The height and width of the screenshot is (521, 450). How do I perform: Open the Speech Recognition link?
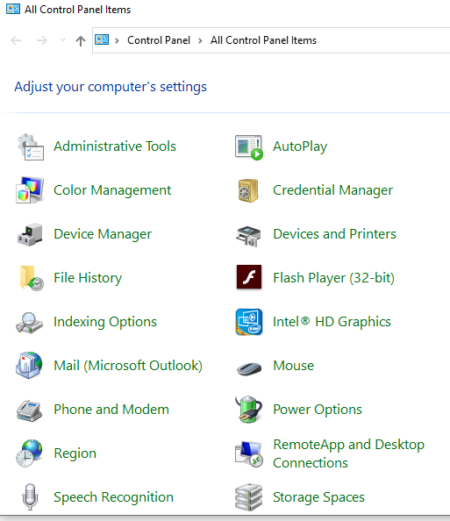coord(114,497)
